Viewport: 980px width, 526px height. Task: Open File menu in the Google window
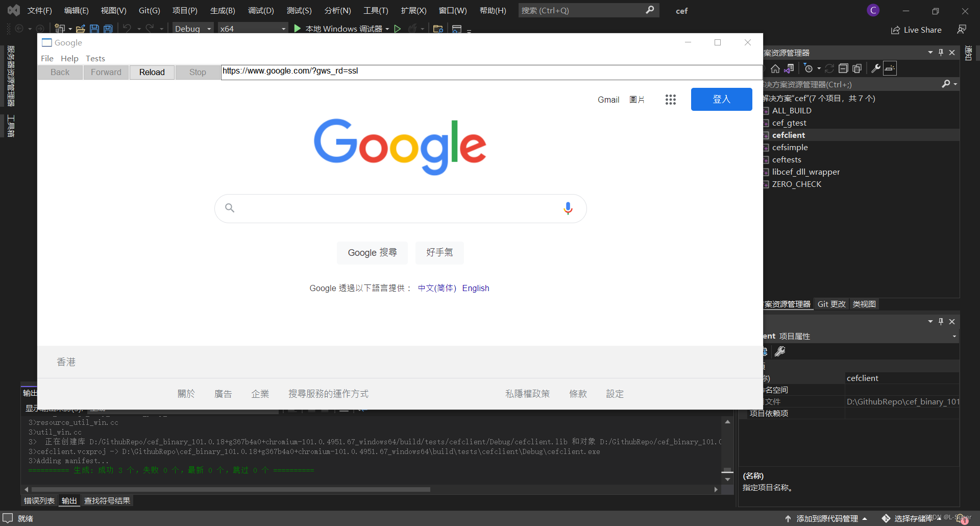tap(47, 58)
